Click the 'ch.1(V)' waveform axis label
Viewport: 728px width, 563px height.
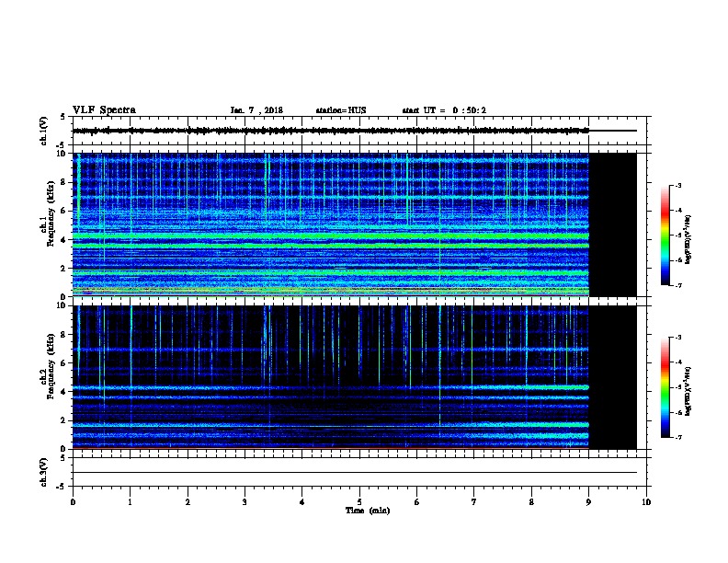[44, 131]
